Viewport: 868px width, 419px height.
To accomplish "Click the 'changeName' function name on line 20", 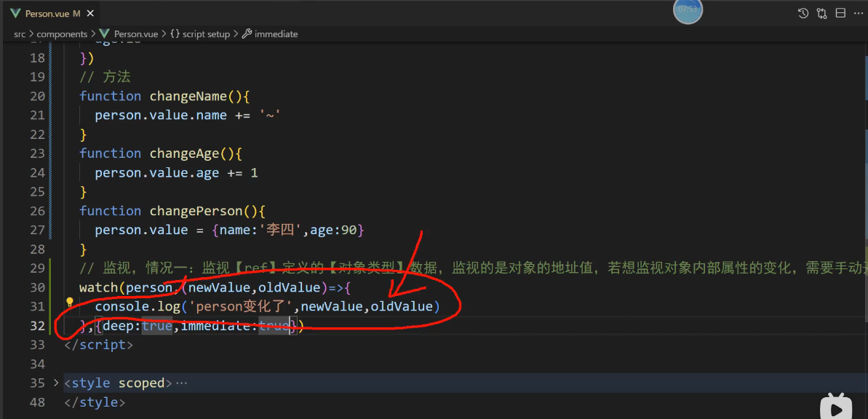I will (188, 96).
